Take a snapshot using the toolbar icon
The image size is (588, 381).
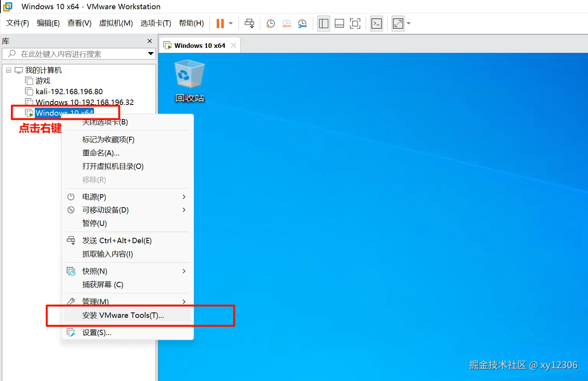270,23
